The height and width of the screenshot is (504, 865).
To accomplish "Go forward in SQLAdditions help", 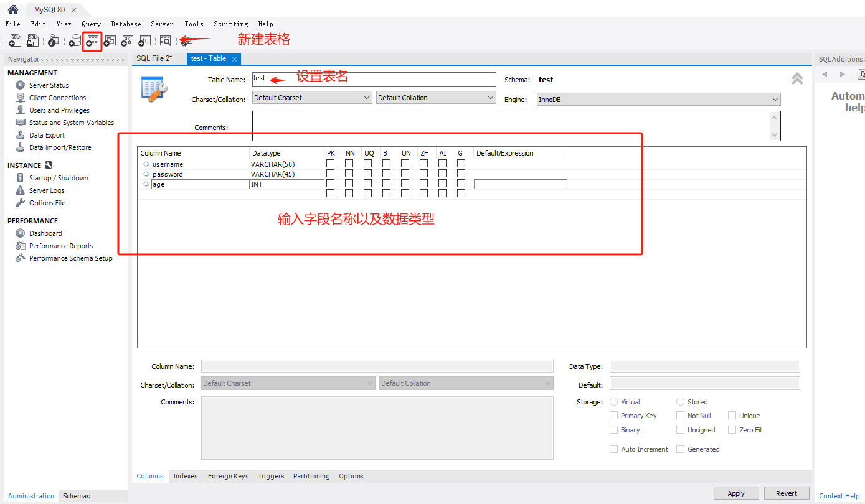I will click(x=843, y=75).
